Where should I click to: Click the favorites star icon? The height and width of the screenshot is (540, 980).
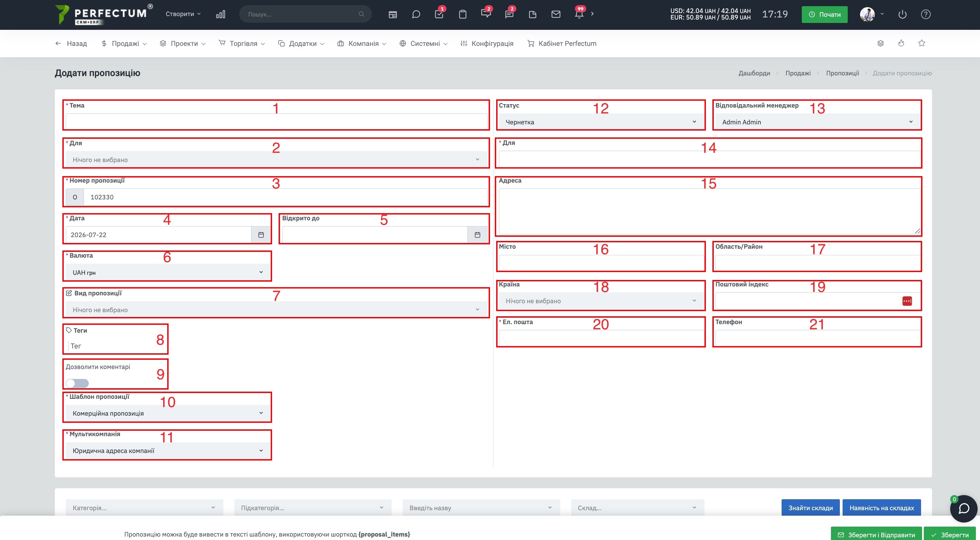pyautogui.click(x=921, y=44)
